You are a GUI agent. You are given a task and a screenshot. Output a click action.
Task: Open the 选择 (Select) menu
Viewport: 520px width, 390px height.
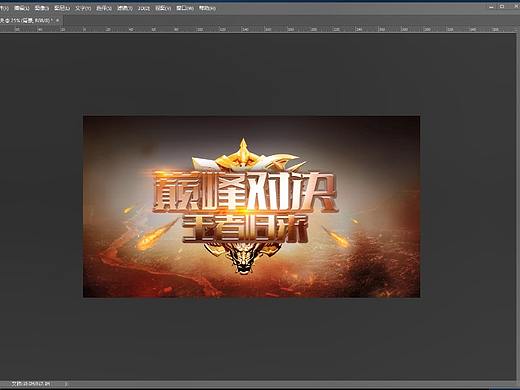point(104,8)
